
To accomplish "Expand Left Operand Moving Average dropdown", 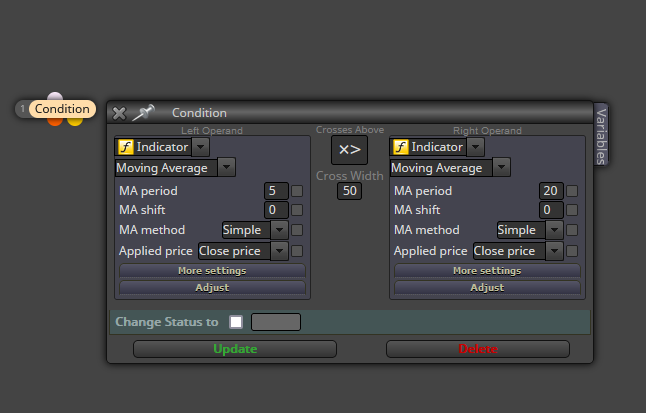I will tap(227, 167).
